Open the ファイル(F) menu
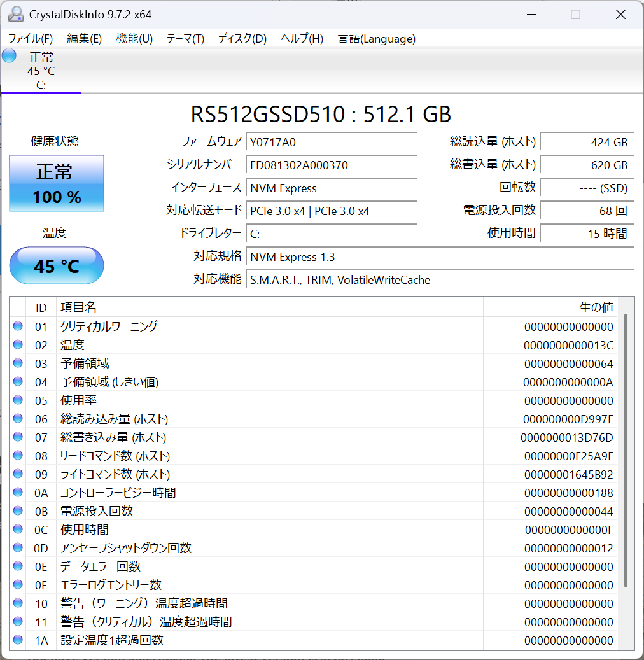644x660 pixels. click(x=31, y=39)
